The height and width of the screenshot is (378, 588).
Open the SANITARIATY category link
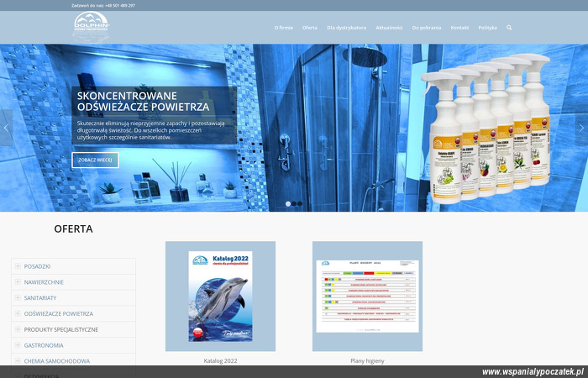(40, 297)
